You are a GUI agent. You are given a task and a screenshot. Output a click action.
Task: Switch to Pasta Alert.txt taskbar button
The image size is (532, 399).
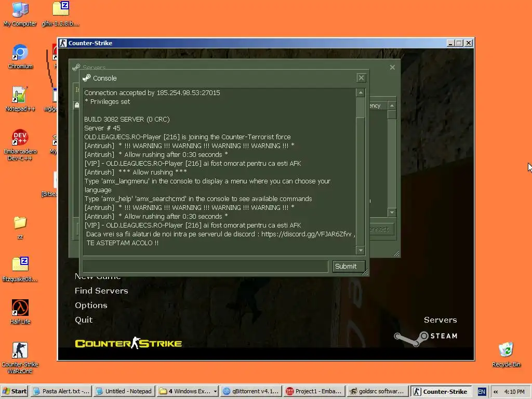click(x=61, y=391)
